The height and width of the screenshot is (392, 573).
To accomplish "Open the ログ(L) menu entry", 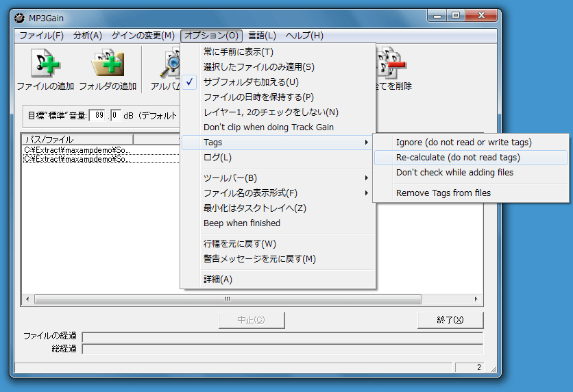I will click(278, 158).
